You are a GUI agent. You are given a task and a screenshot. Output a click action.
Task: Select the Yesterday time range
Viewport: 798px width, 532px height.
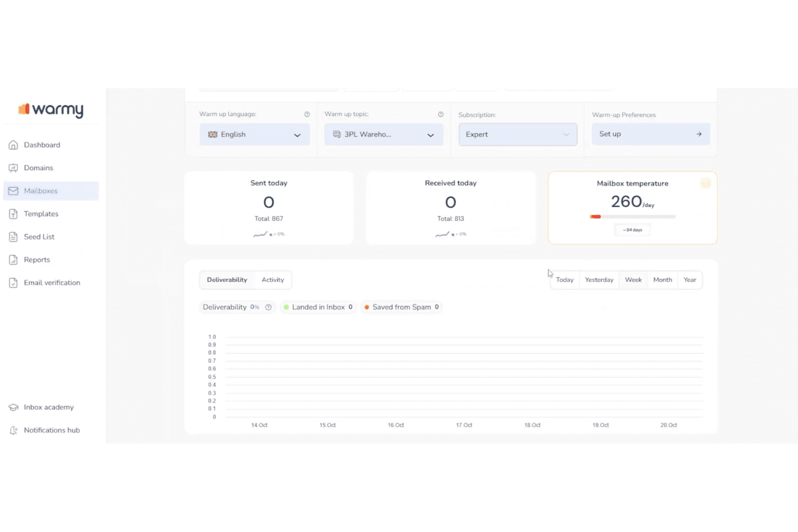pos(599,280)
